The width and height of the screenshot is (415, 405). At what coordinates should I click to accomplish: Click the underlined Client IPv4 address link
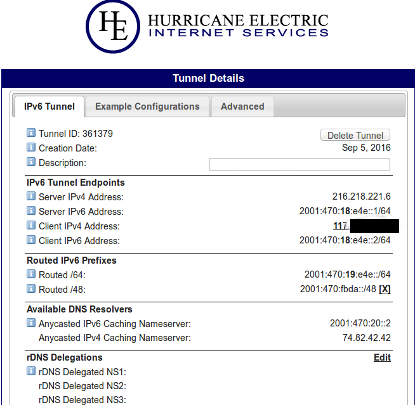[341, 226]
